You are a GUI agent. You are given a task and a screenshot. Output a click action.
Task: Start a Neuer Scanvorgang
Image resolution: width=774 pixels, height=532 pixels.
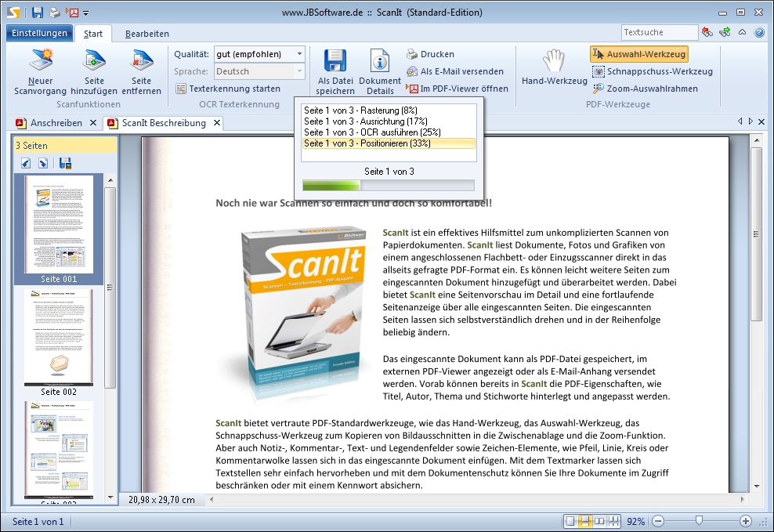41,71
